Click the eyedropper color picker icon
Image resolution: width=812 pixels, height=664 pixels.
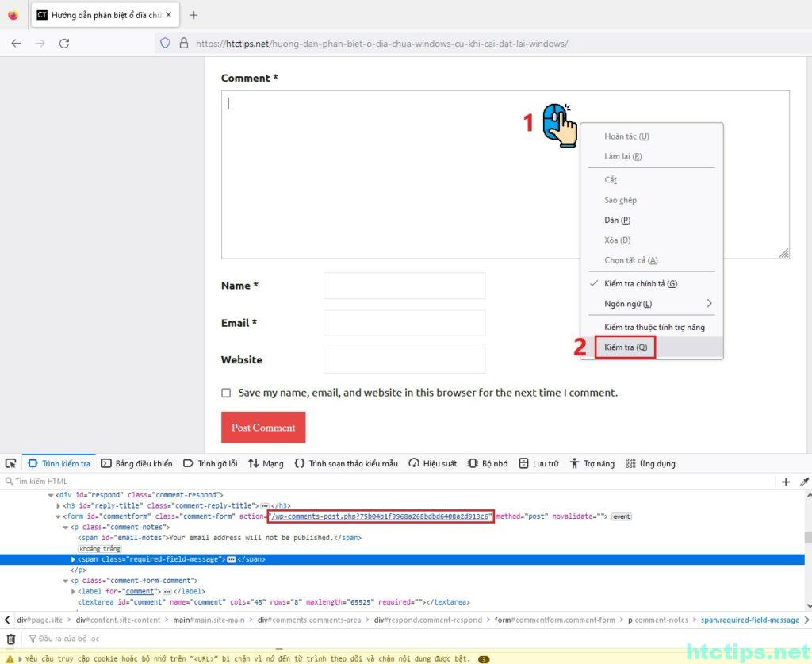click(x=804, y=482)
